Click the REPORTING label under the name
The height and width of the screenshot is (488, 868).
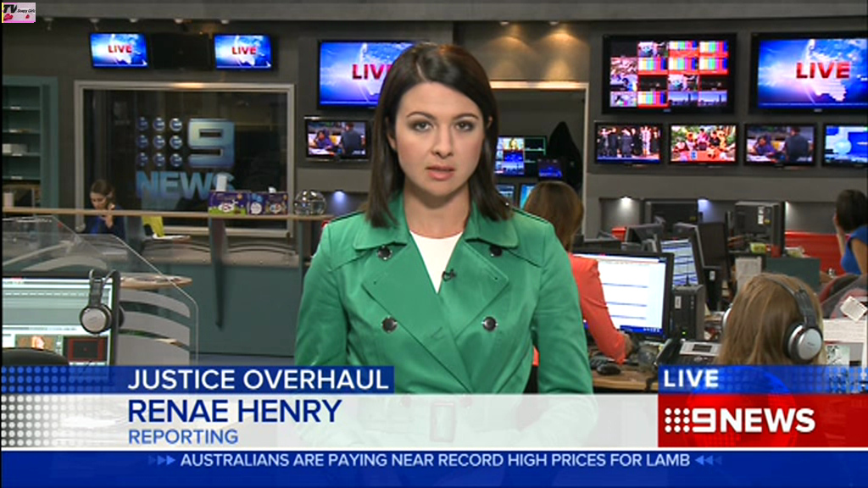[x=183, y=437]
